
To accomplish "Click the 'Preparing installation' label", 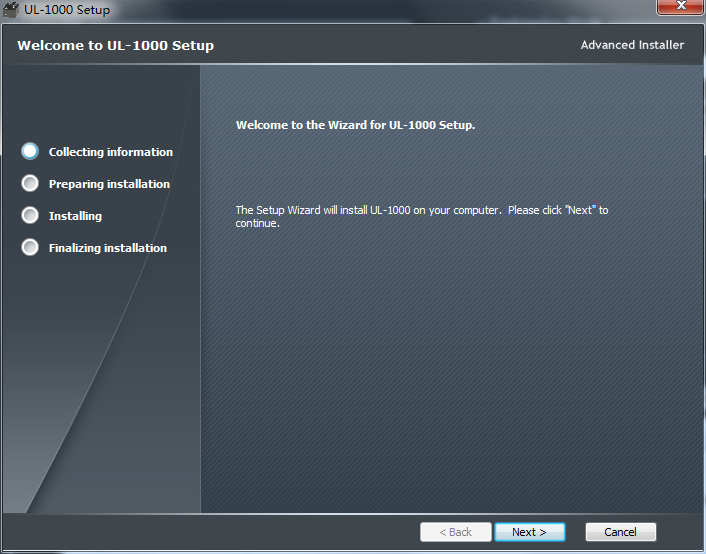I will pos(109,184).
